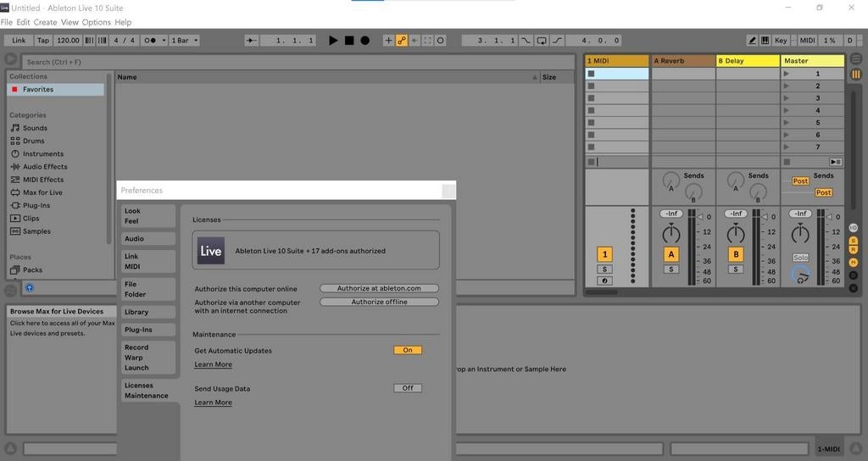Open the Create menu
This screenshot has width=868, height=461.
tap(46, 22)
